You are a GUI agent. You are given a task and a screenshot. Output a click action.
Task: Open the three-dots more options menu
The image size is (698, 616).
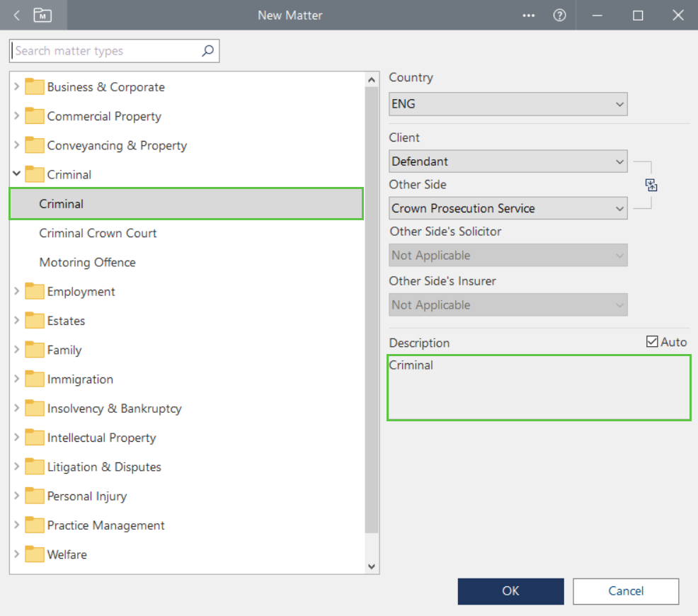coord(529,16)
